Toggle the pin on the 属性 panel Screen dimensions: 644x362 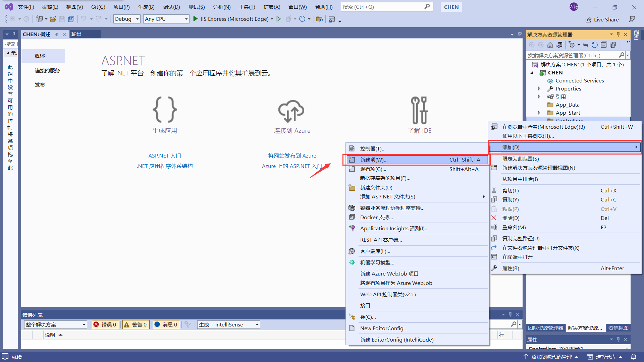pos(618,340)
